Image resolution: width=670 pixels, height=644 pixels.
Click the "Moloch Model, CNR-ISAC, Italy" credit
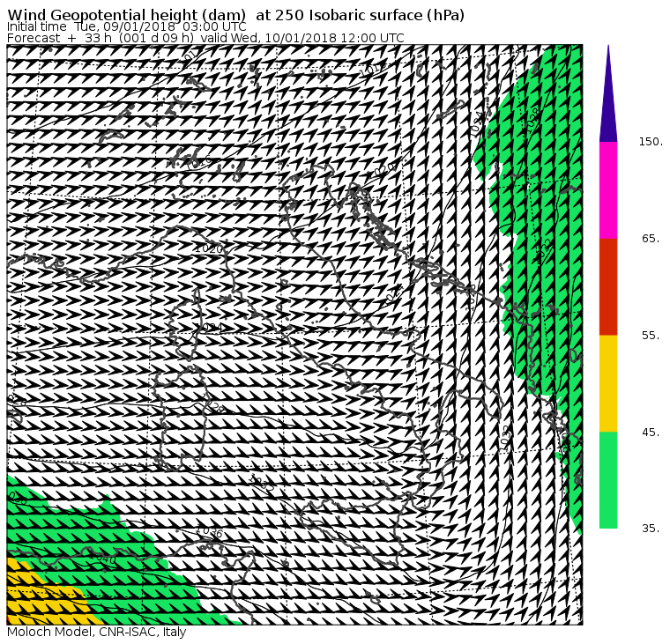tap(97, 632)
